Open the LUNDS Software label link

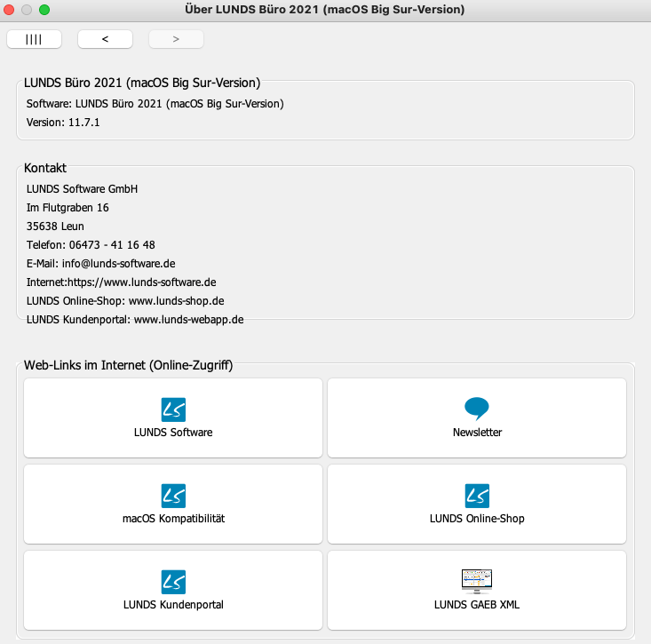pyautogui.click(x=173, y=433)
